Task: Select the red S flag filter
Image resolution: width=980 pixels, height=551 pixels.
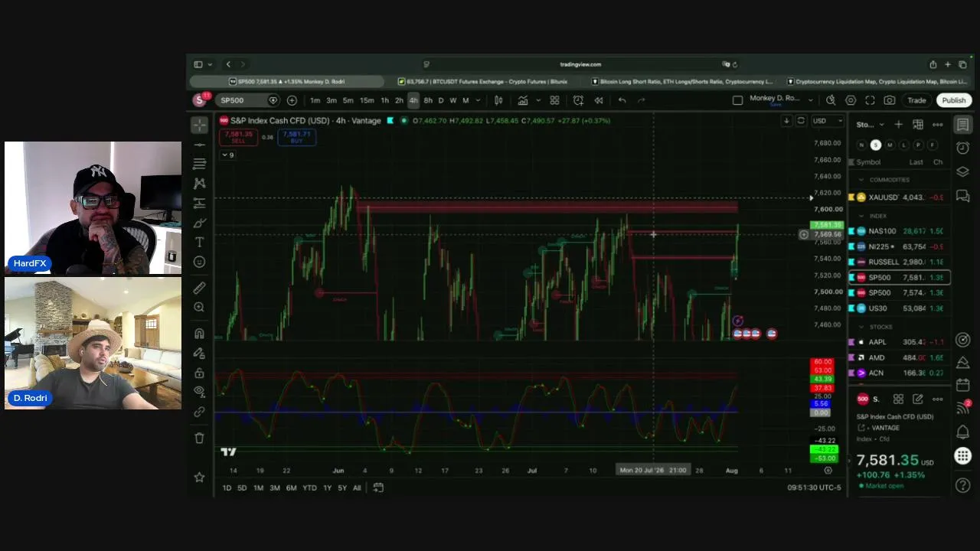Action: pos(876,145)
